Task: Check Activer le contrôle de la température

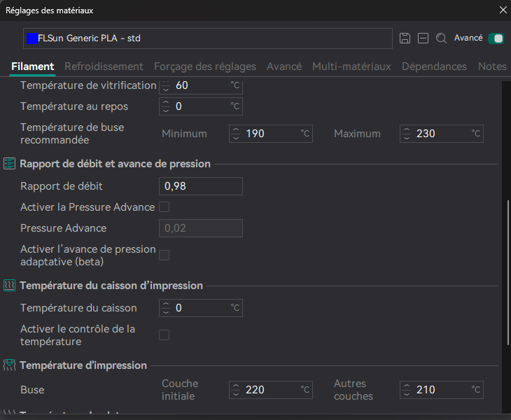Action: click(x=164, y=335)
